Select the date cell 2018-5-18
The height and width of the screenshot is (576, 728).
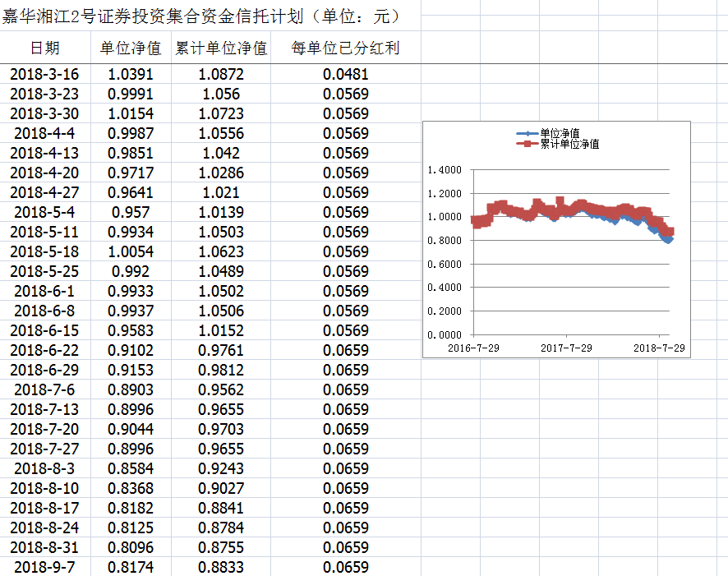point(45,251)
